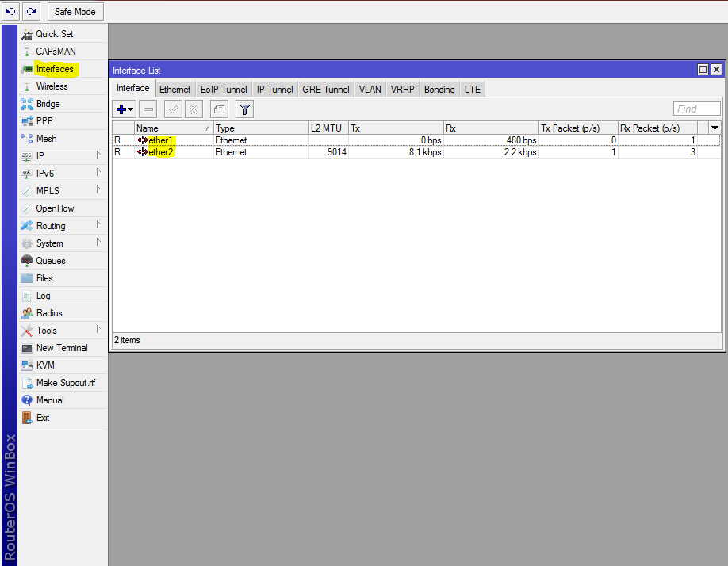Screen dimensions: 728x566
Task: Switch to the VLAN tab
Action: click(x=370, y=89)
